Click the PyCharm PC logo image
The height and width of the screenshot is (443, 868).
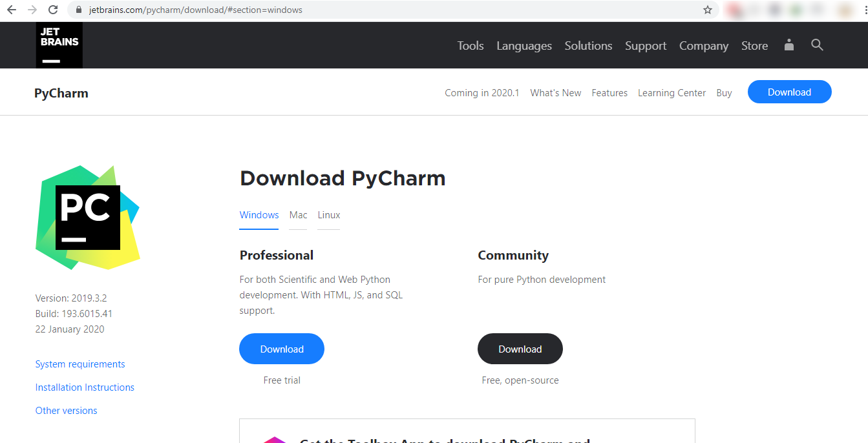87,218
